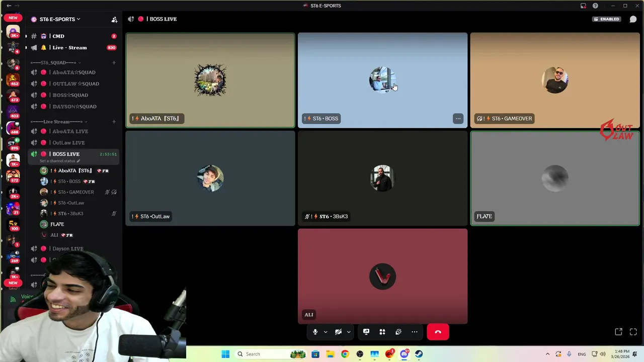The height and width of the screenshot is (362, 644).
Task: Turn on the camera in call controls
Action: coord(338,332)
